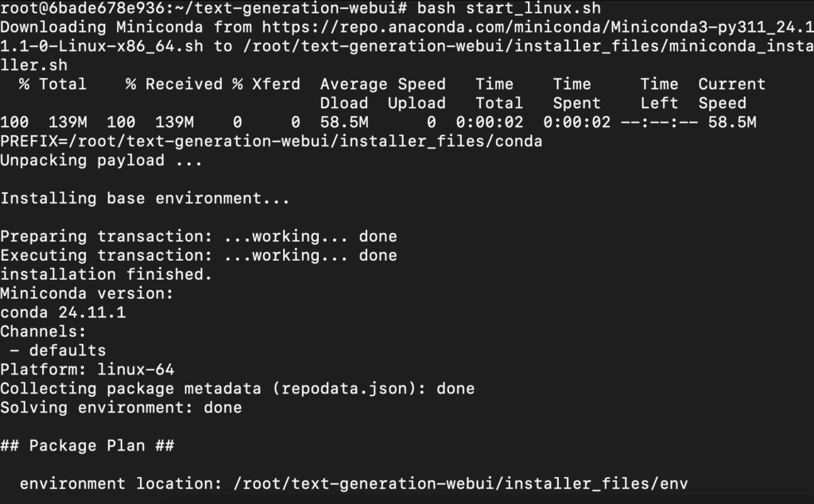Click the 'conda 24.11.1' version text
Image resolution: width=814 pixels, height=504 pixels.
coord(63,313)
